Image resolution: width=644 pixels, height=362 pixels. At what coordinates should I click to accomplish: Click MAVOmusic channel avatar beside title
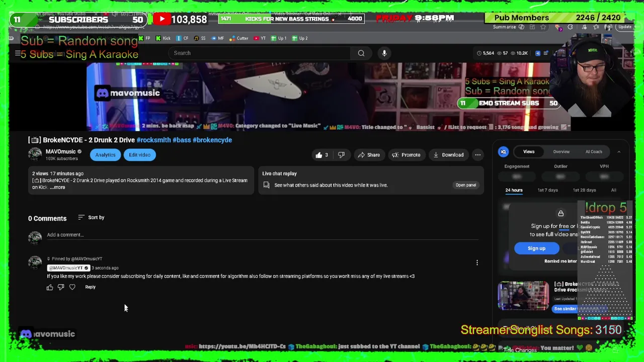(35, 154)
